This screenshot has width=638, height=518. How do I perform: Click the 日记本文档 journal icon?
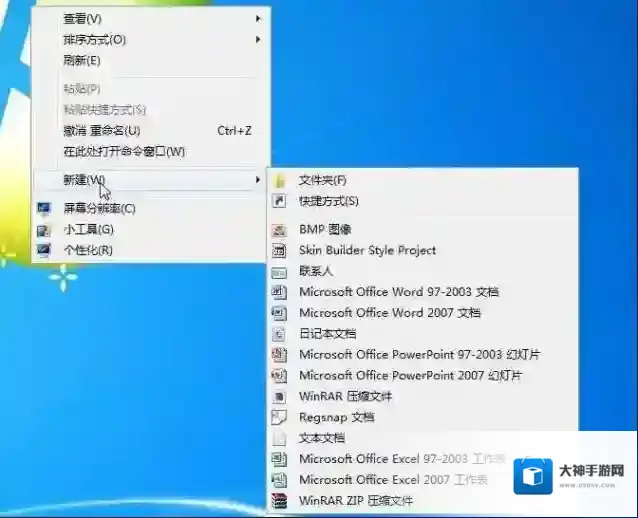(279, 334)
